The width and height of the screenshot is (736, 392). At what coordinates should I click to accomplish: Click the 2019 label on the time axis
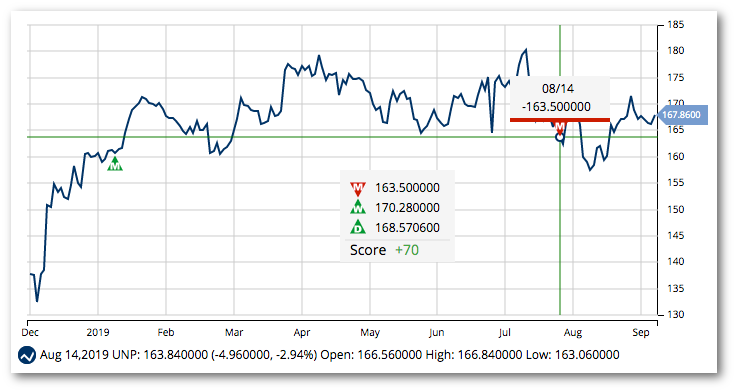tap(98, 332)
